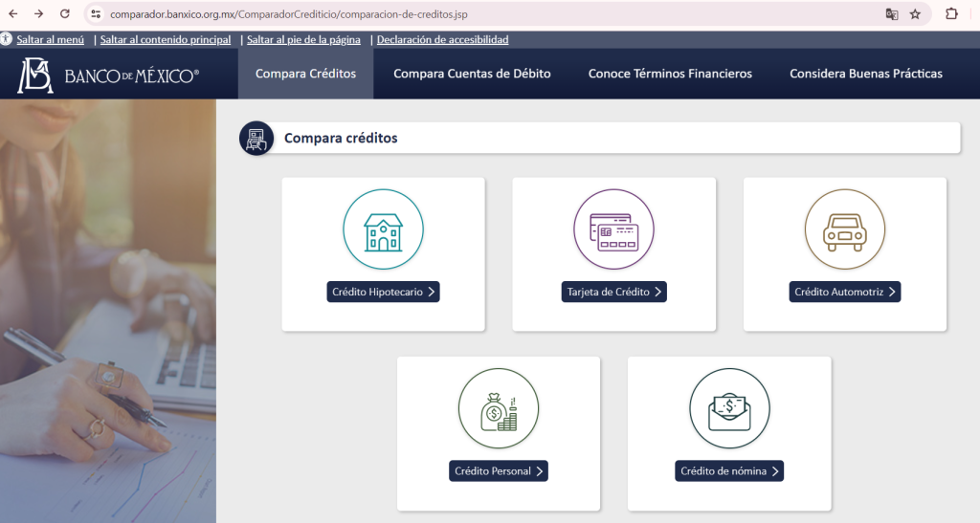The image size is (980, 523).
Task: Click the house icon for mortgage credit
Action: click(x=383, y=229)
